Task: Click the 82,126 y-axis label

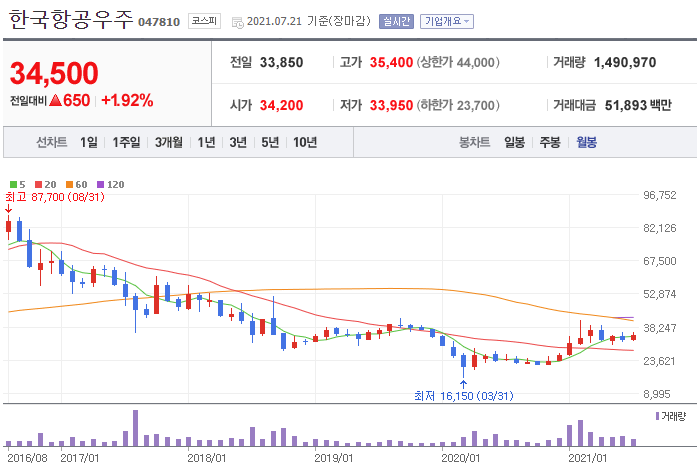Action: 660,228
